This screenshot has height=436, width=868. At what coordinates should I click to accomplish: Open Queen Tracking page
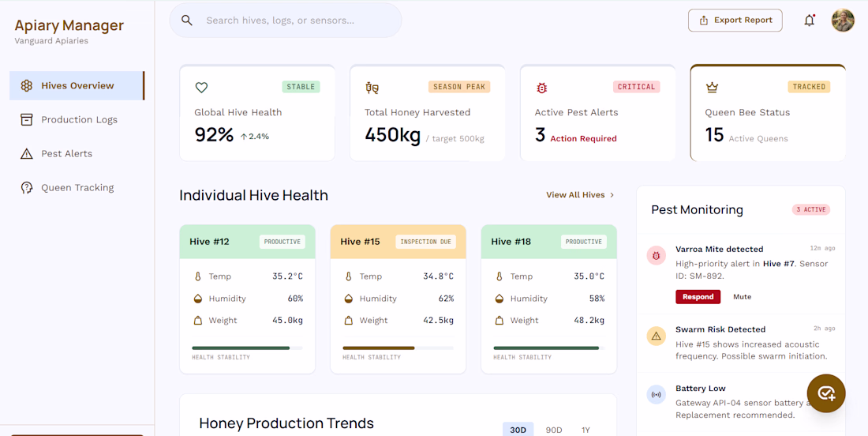(77, 187)
